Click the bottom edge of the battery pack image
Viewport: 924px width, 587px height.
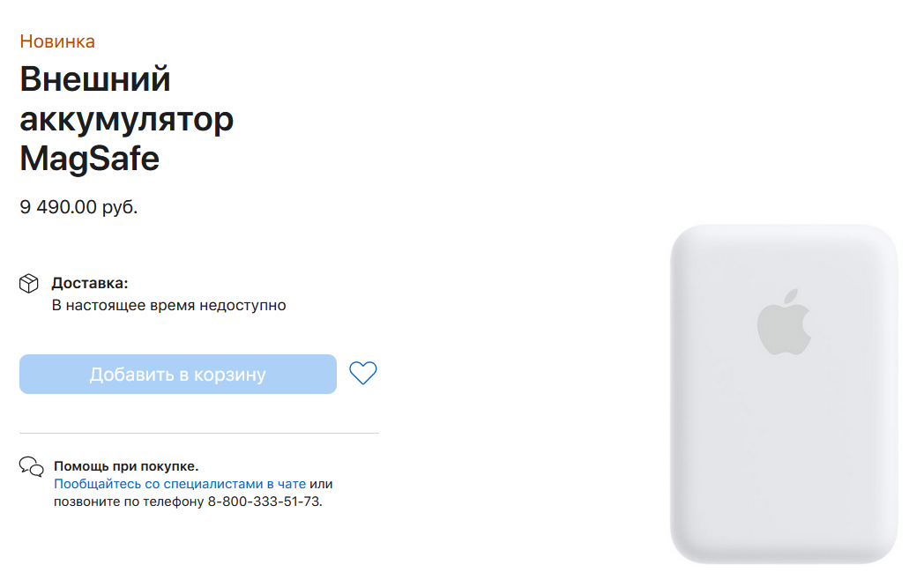tap(784, 561)
